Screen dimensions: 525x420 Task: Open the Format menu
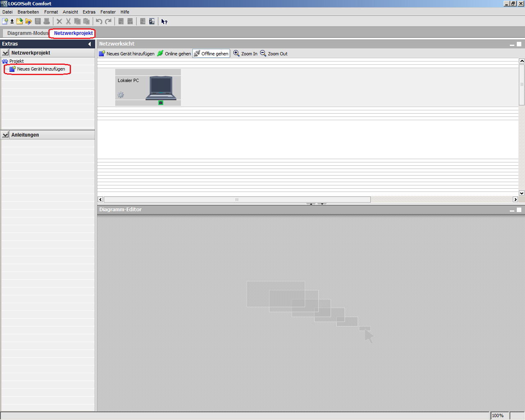pyautogui.click(x=51, y=12)
